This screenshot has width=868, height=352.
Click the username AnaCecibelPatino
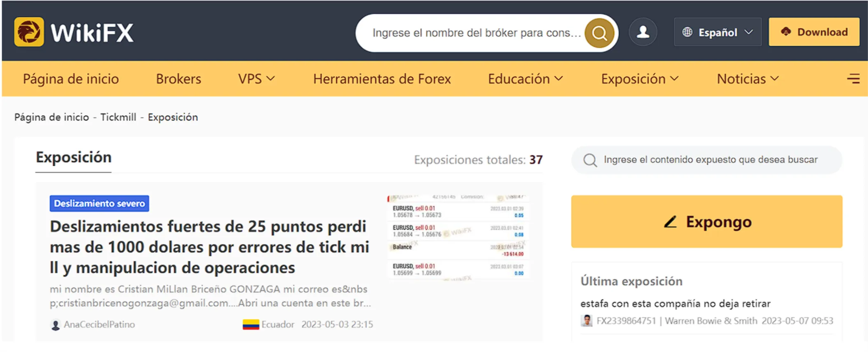pos(99,324)
